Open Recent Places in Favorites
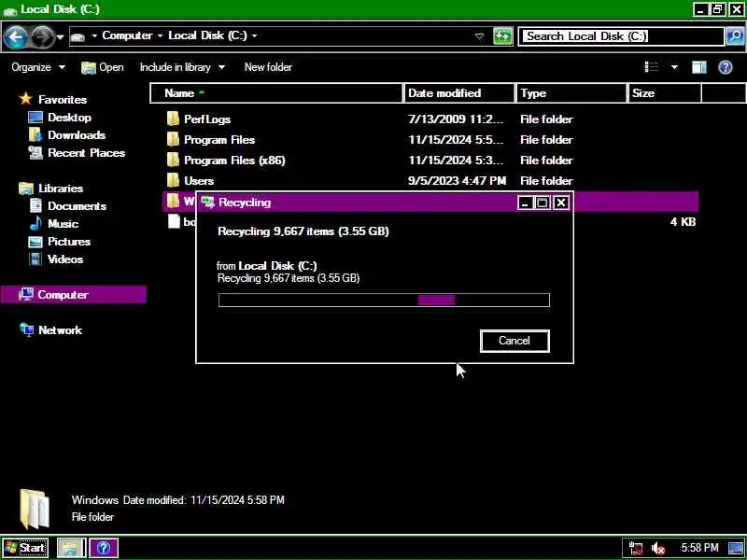The image size is (747, 560). tap(77, 153)
